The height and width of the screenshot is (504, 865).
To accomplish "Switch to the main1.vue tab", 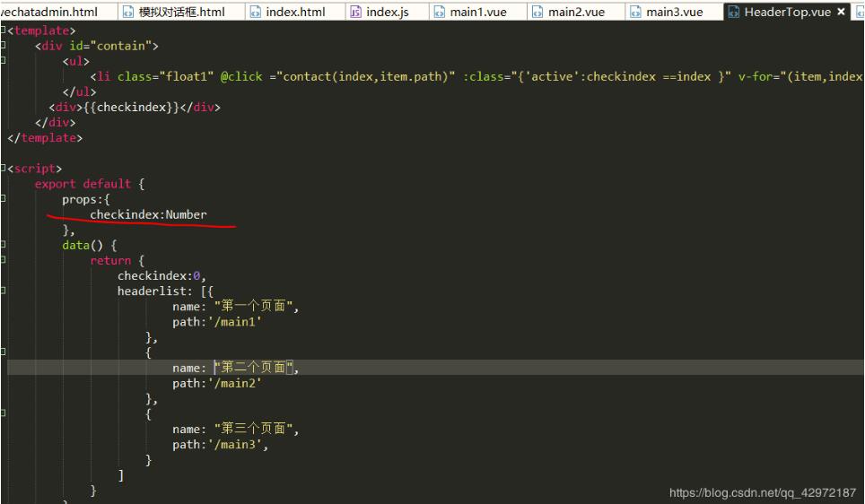I will click(478, 12).
